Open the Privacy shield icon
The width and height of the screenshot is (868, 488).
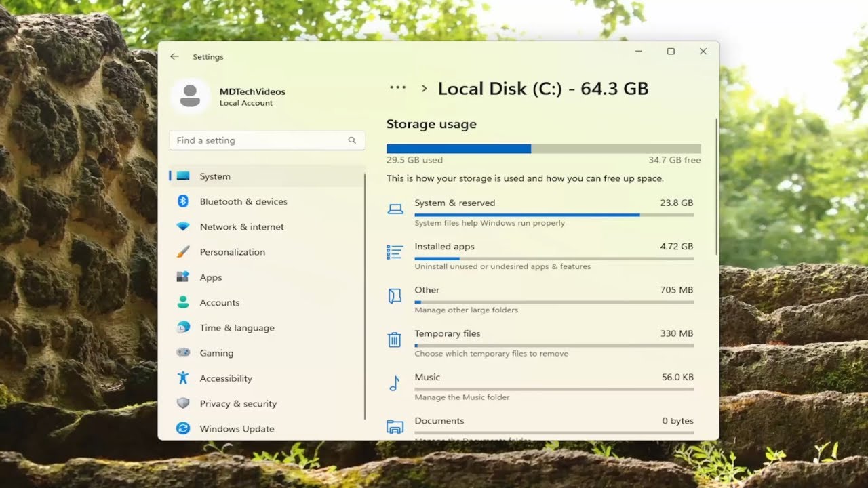tap(183, 403)
